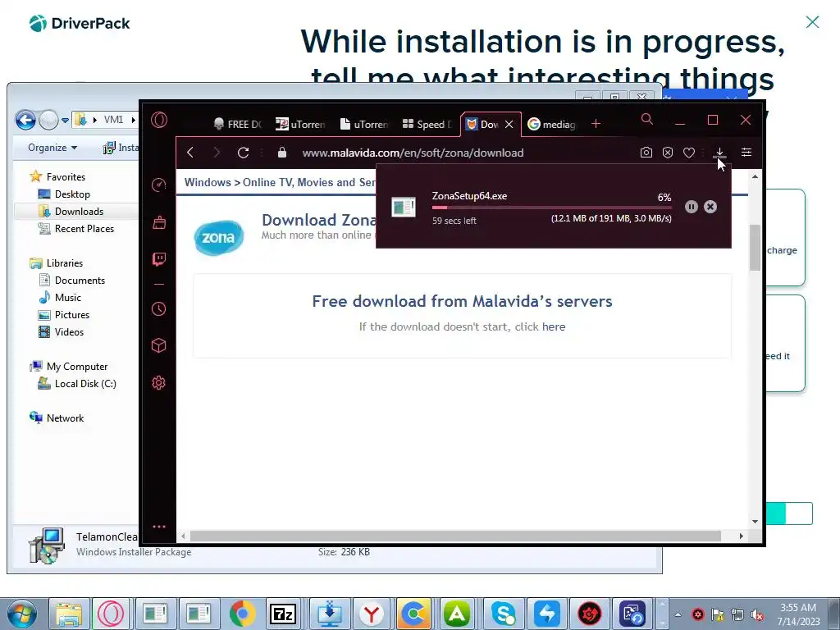The height and width of the screenshot is (630, 840).
Task: Click scroll right arrow at bottom
Action: [x=742, y=536]
